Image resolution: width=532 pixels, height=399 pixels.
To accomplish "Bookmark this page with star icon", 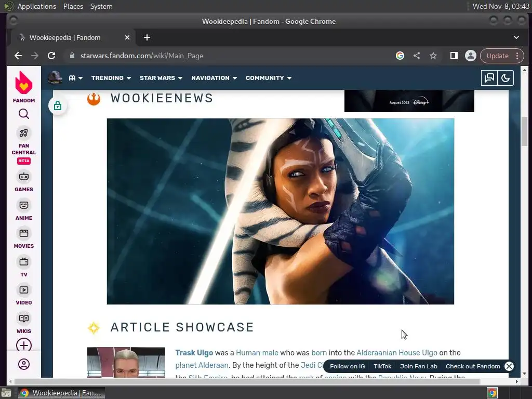I will coord(433,56).
